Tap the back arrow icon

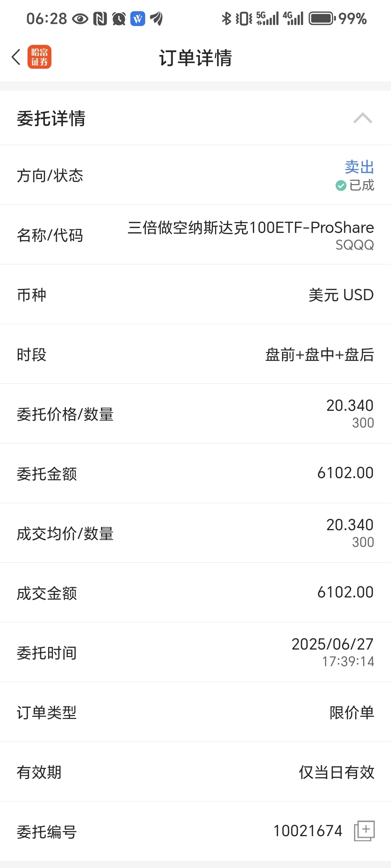(x=16, y=57)
